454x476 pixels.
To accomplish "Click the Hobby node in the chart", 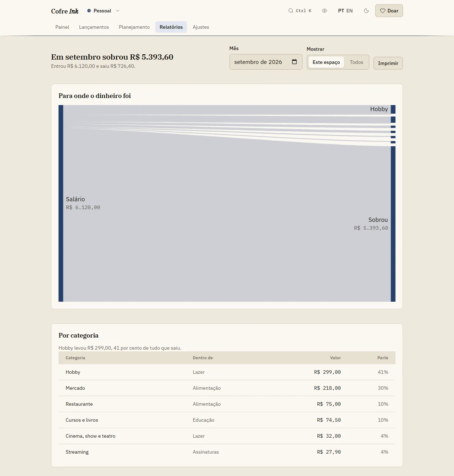I will point(393,109).
